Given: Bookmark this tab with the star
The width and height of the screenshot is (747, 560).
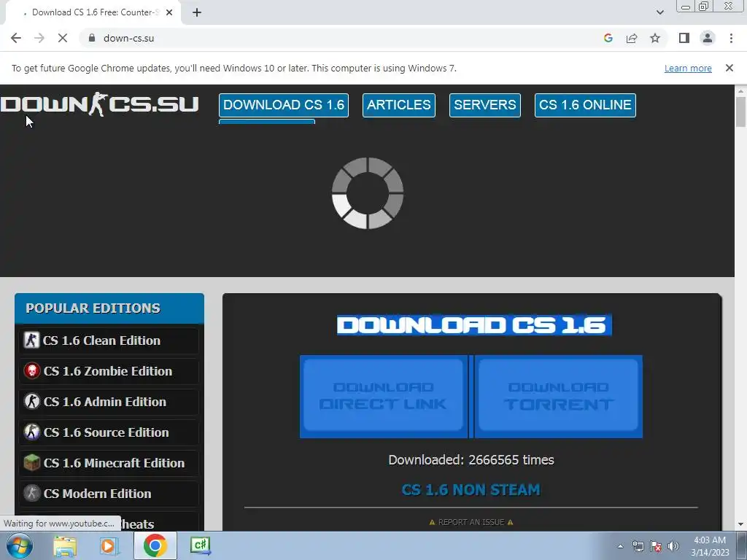Looking at the screenshot, I should click(655, 38).
